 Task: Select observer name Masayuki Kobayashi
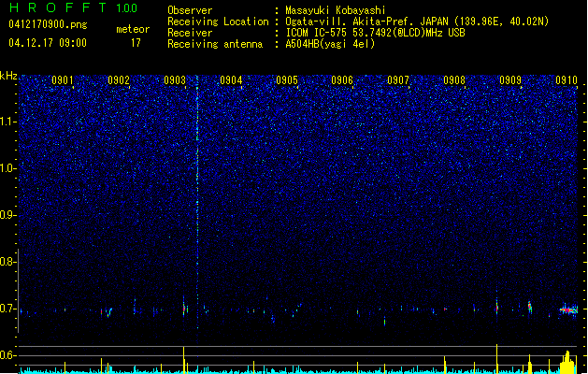(x=336, y=10)
